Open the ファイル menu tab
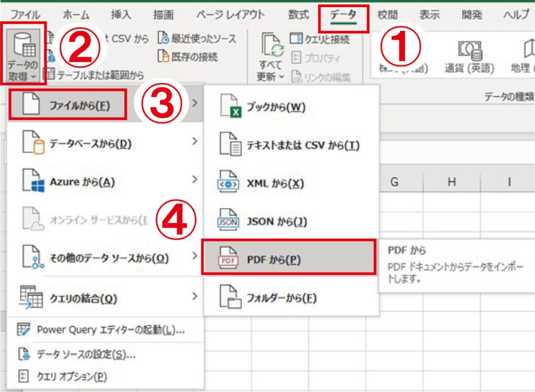This screenshot has width=535, height=392. (x=25, y=15)
